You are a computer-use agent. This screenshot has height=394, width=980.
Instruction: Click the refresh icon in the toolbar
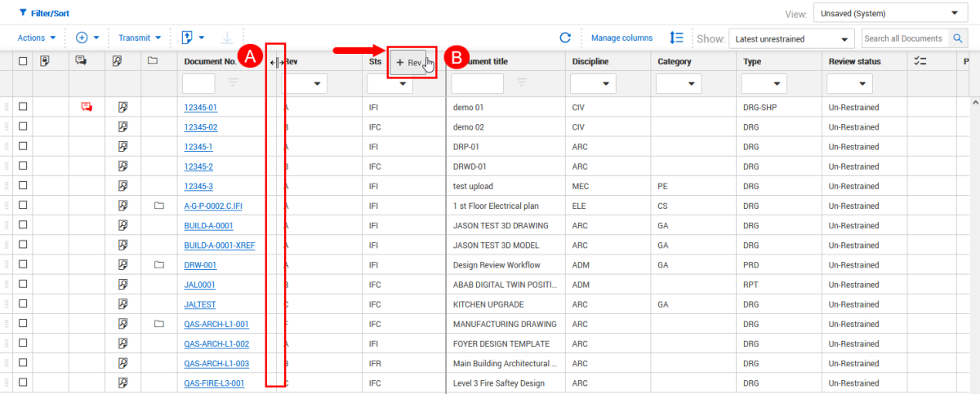564,38
